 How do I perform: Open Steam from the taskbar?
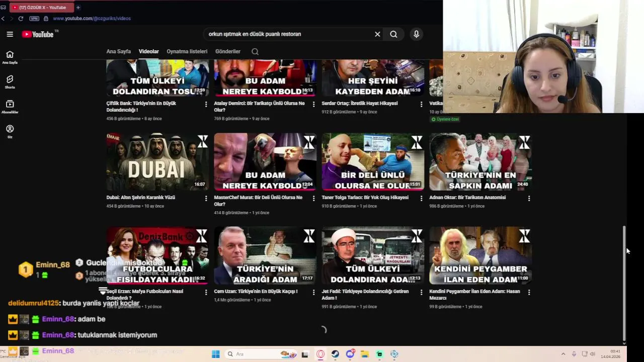click(x=335, y=354)
